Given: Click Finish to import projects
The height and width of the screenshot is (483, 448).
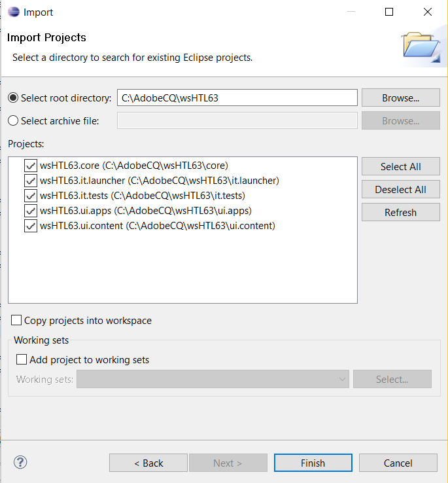Looking at the screenshot, I should 313,463.
